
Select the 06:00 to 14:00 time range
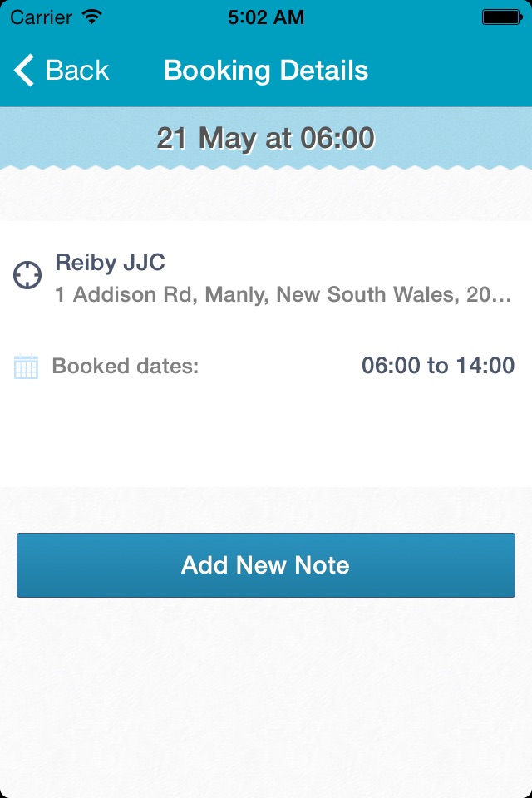pyautogui.click(x=438, y=366)
